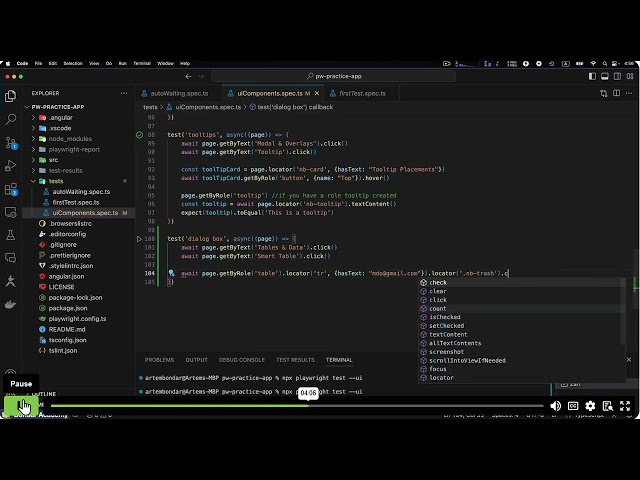
Task: Open the Debug Console panel tab
Action: pyautogui.click(x=242, y=360)
